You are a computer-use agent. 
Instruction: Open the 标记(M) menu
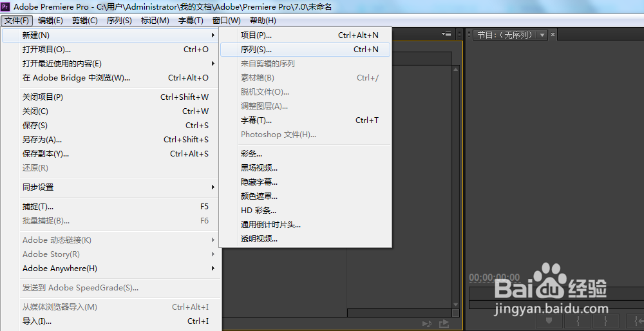pyautogui.click(x=155, y=20)
